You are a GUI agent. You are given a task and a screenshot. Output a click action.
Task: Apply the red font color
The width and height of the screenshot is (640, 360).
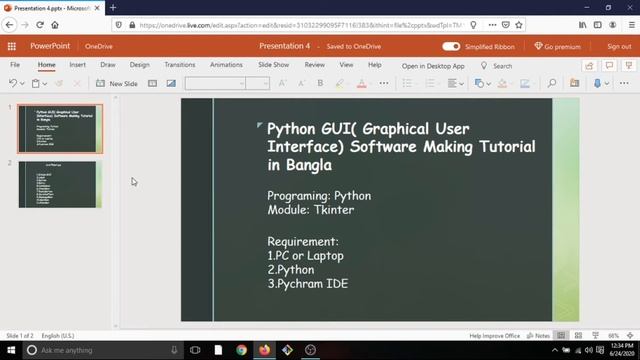tap(361, 83)
